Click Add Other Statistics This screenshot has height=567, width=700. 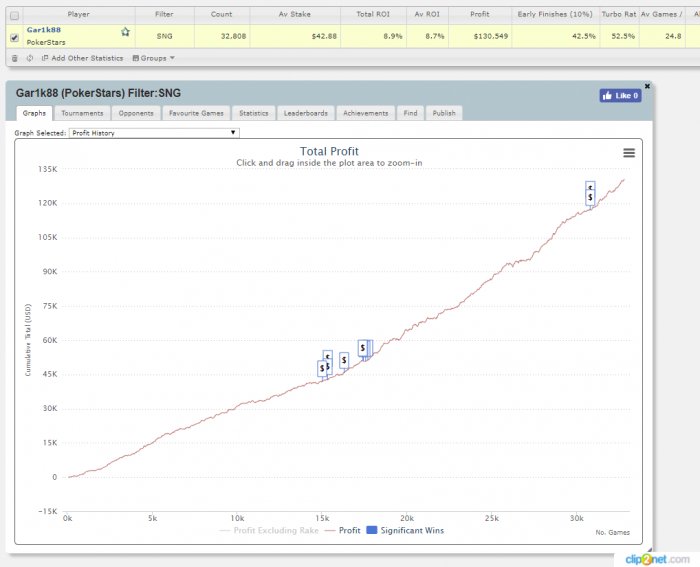83,58
